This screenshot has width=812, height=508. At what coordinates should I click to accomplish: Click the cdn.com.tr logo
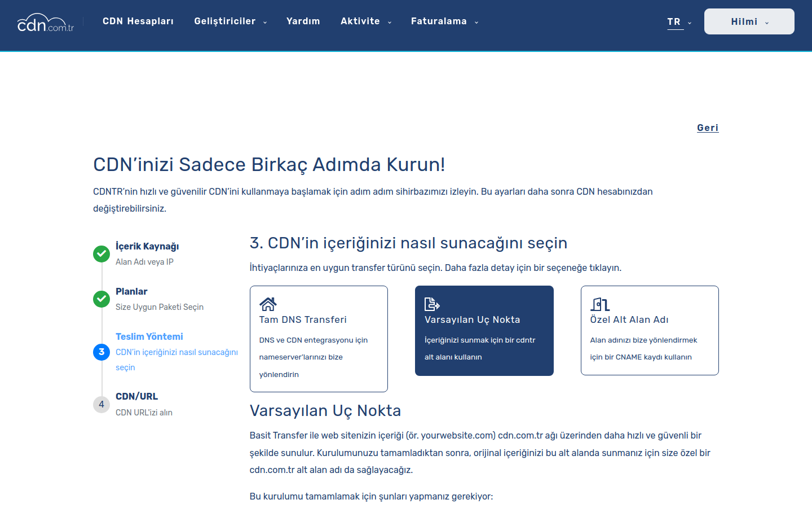pos(46,23)
